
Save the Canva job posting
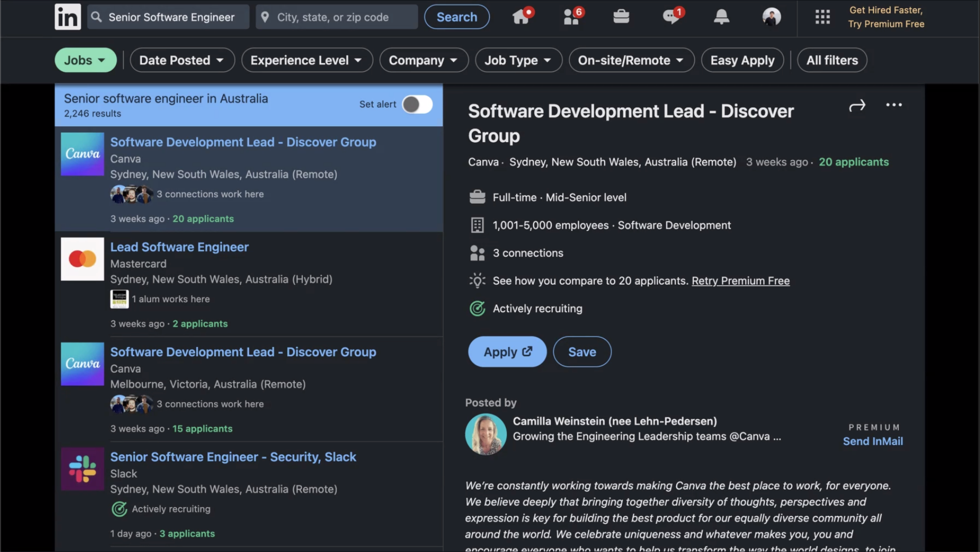[582, 352]
